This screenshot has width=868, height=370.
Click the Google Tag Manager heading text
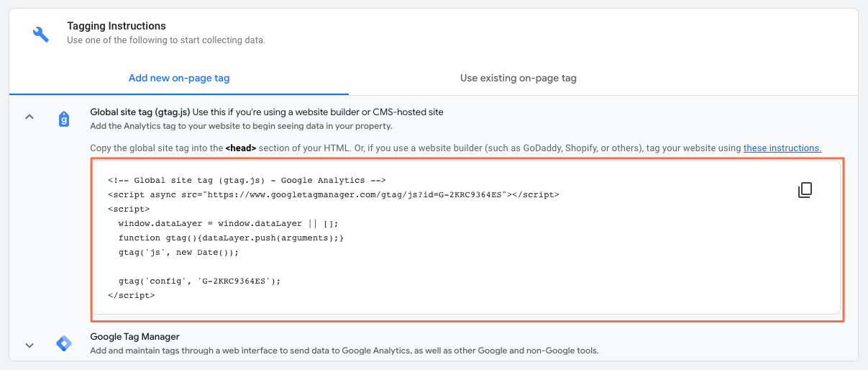pyautogui.click(x=134, y=336)
